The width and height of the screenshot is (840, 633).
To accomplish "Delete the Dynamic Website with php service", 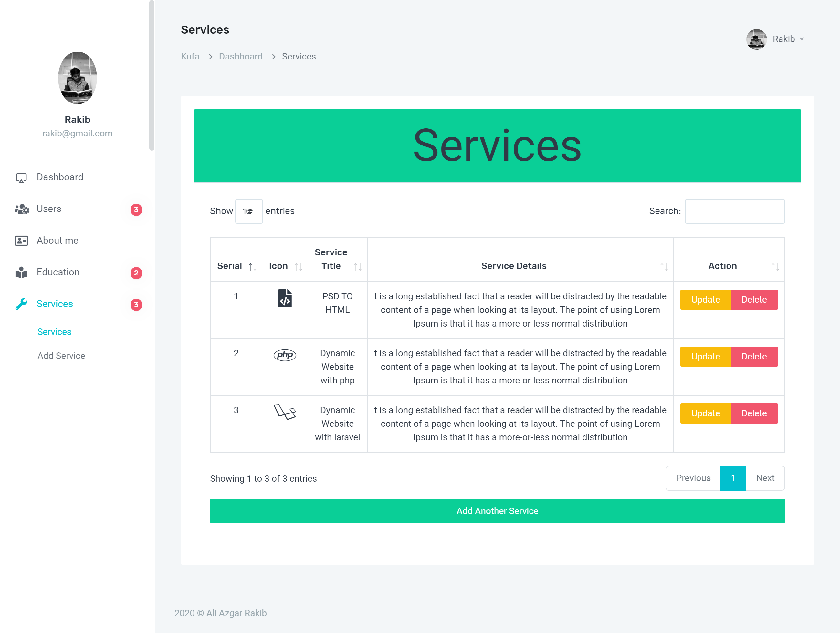I will coord(753,356).
